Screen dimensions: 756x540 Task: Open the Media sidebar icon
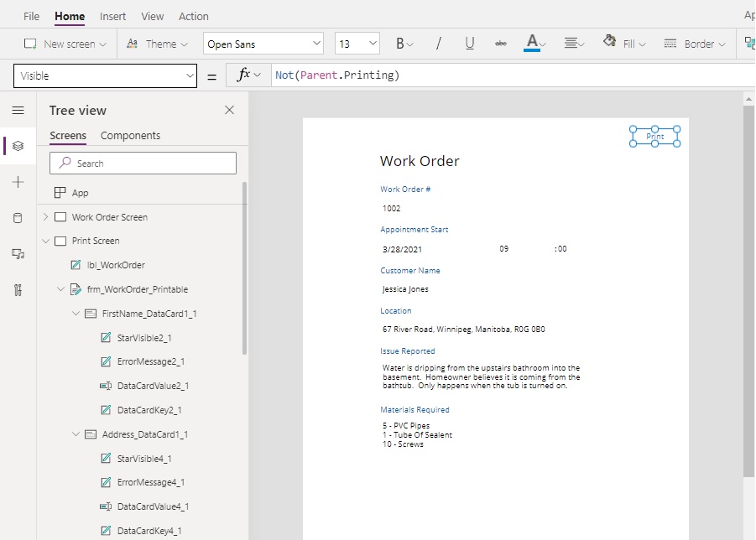[18, 254]
